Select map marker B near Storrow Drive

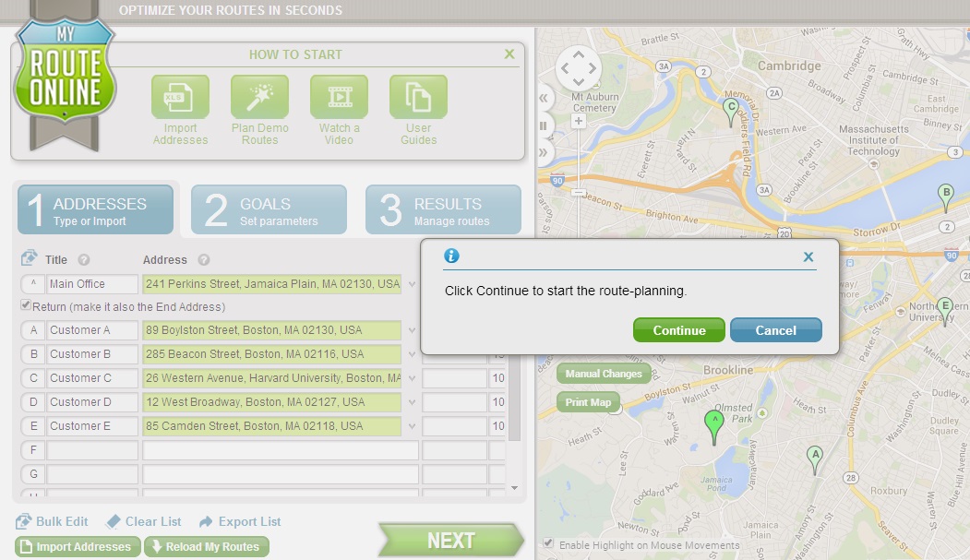click(x=945, y=197)
